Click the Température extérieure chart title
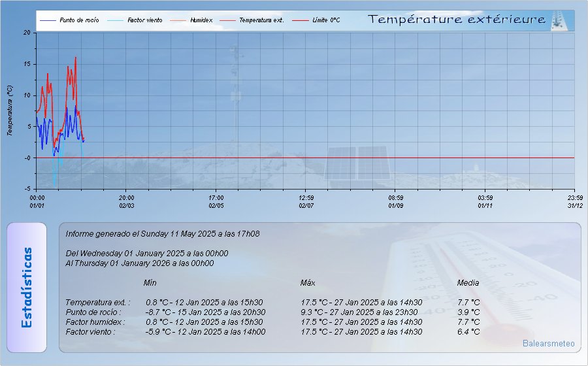Screen dimensions: 588x366 tap(457, 19)
